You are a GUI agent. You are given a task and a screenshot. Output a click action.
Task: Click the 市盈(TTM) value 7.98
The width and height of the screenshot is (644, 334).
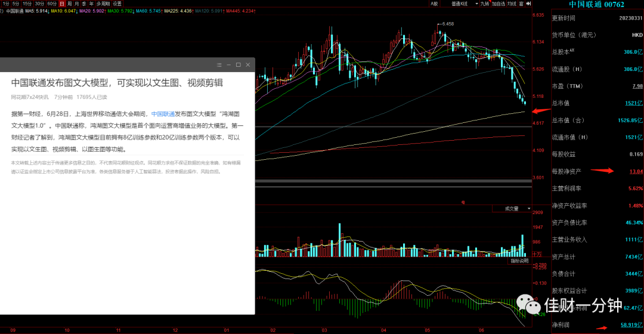pyautogui.click(x=637, y=86)
